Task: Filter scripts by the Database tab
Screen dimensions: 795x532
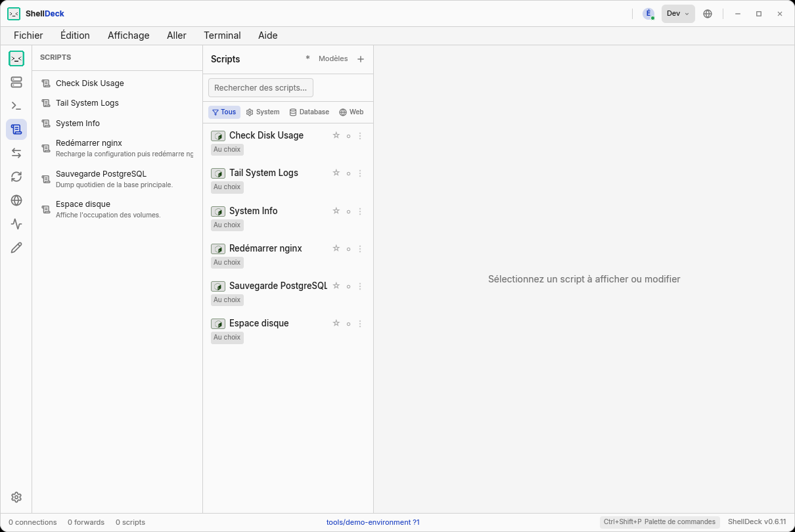Action: [x=309, y=112]
